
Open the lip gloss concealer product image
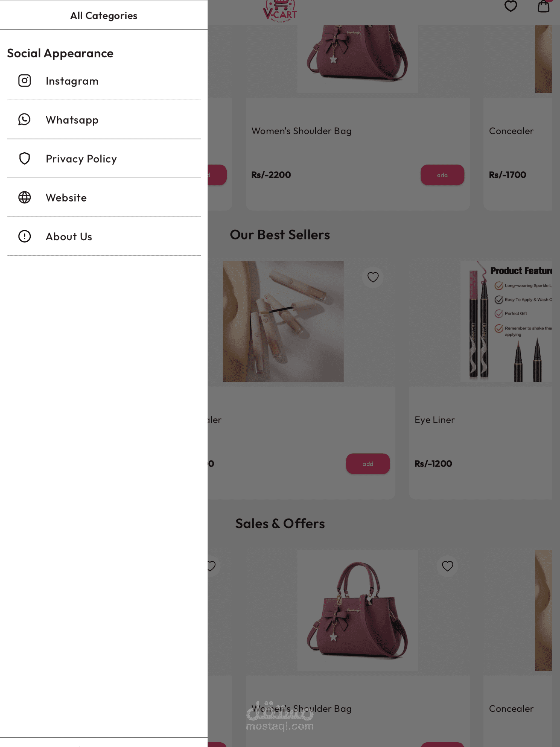click(283, 322)
